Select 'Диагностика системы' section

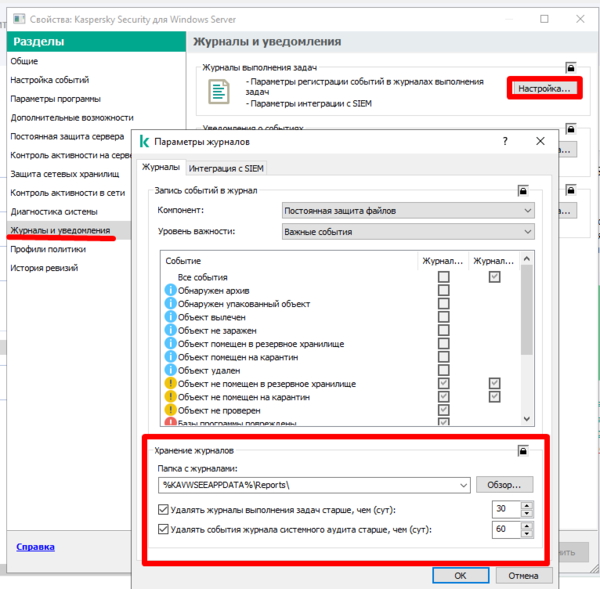[54, 212]
